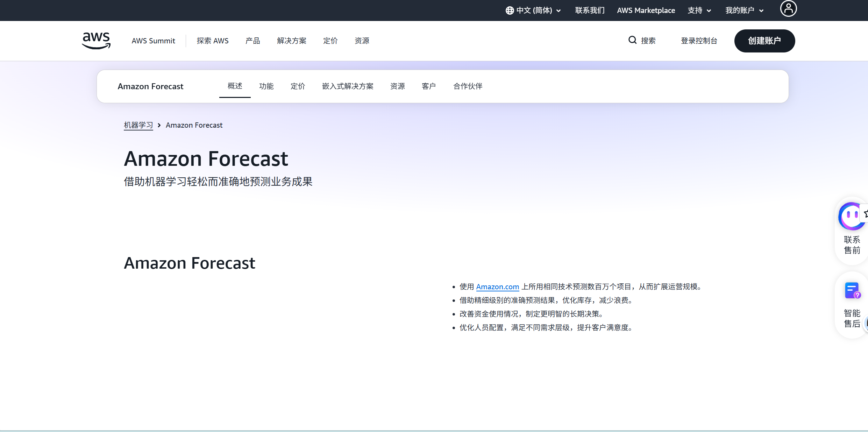Click the 联系我们 link
Viewport: 868px width, 432px height.
[590, 10]
